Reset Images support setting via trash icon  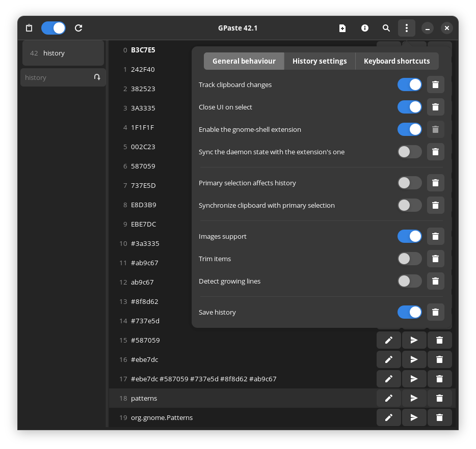click(x=436, y=236)
